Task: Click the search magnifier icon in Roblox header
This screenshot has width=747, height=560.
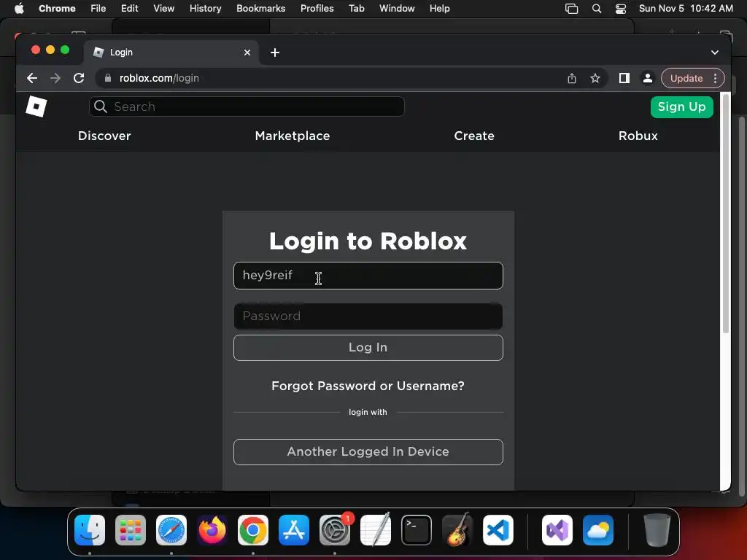Action: click(x=100, y=106)
